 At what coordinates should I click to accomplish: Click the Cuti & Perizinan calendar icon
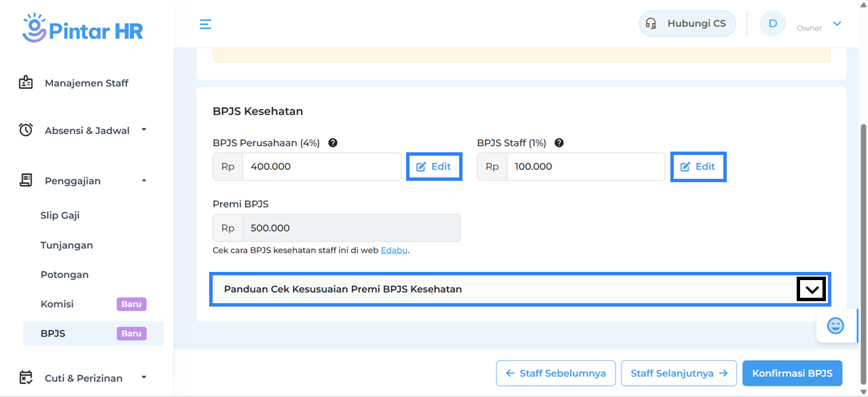click(26, 377)
